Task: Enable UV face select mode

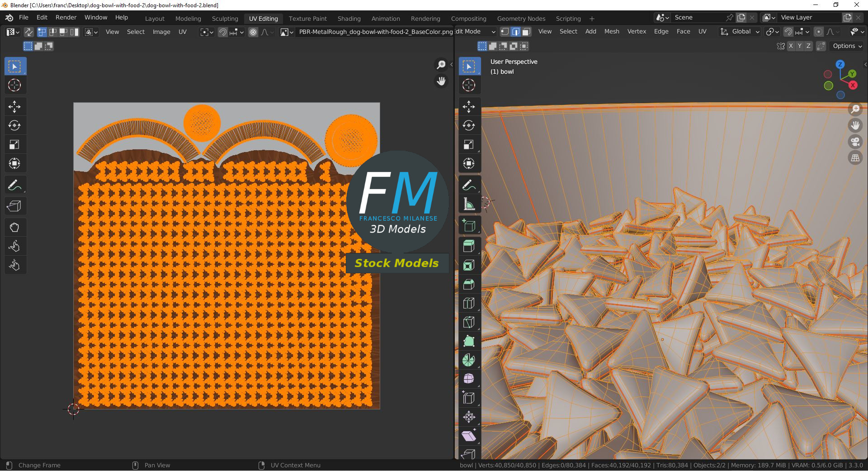Action: [63, 32]
